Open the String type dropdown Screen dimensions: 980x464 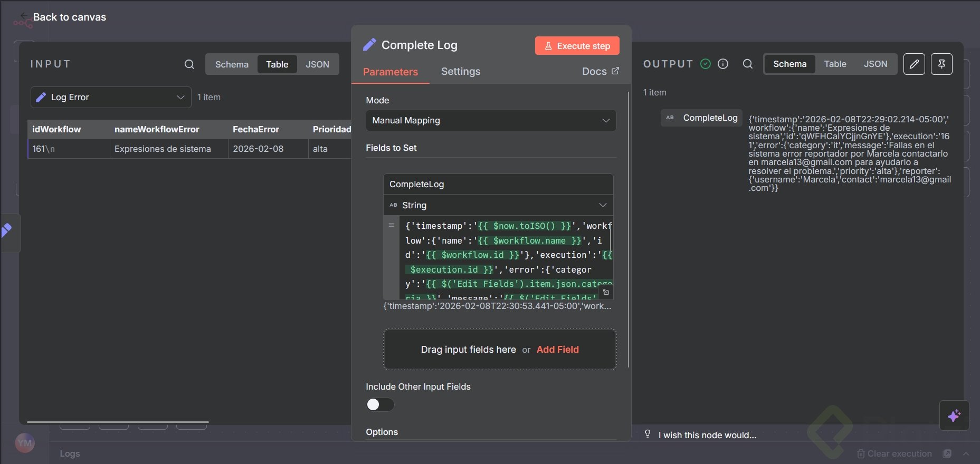pos(498,205)
